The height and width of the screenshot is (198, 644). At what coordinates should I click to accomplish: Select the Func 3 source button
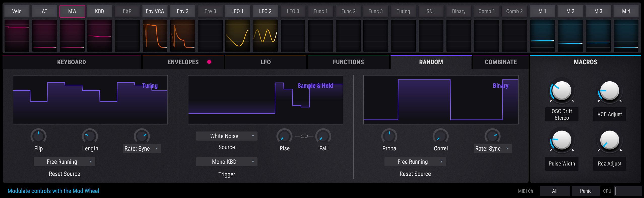(x=376, y=11)
